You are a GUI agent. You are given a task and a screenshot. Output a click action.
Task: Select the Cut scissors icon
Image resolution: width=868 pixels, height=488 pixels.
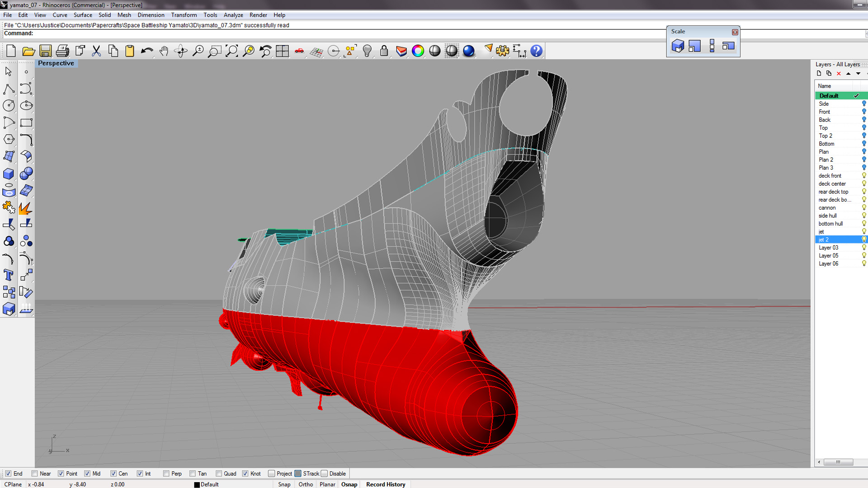[x=96, y=51]
